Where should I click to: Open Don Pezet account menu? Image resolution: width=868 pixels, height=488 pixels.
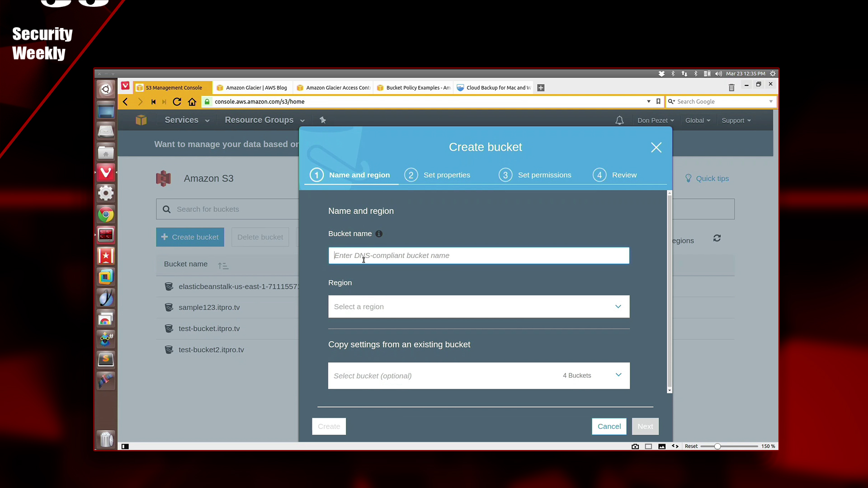point(656,121)
